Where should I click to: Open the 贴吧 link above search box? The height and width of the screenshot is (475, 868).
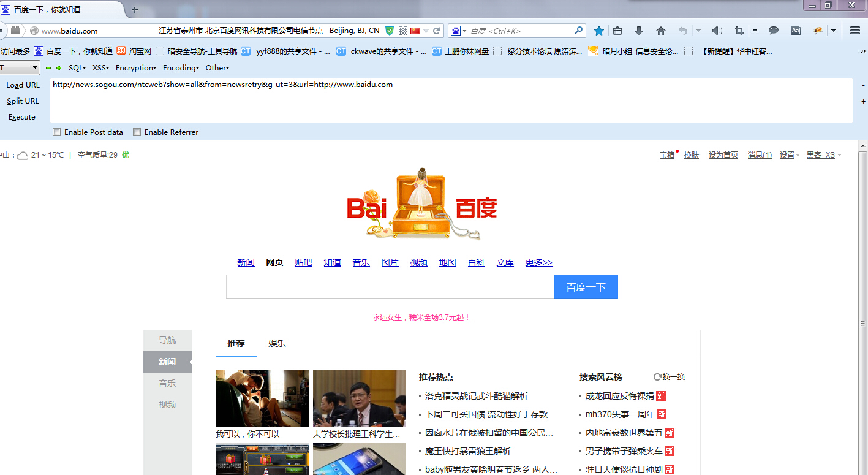(303, 262)
